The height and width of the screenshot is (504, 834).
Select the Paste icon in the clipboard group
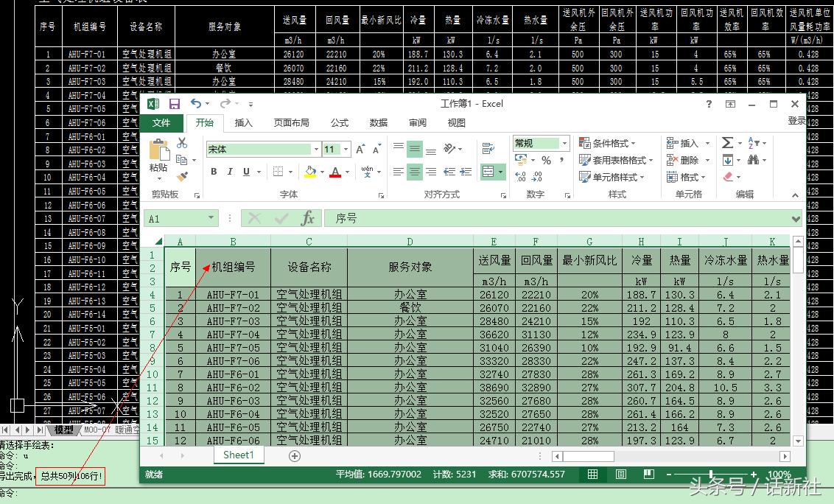[x=158, y=151]
